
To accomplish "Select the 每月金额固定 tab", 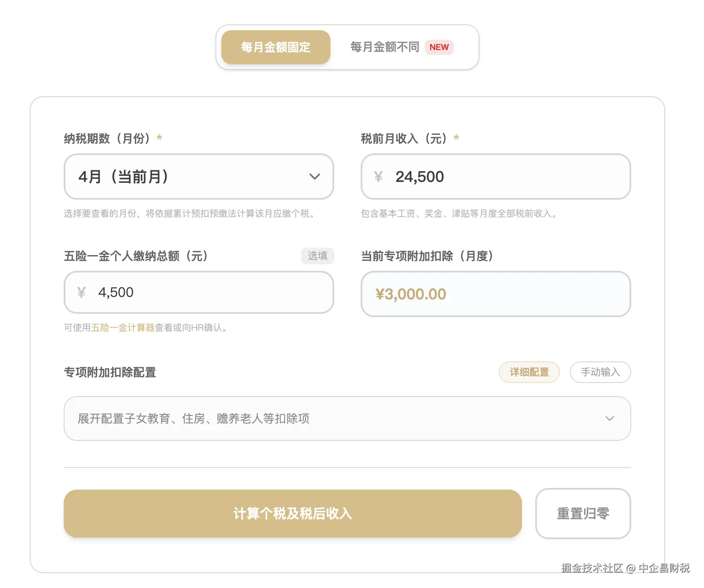I will [275, 47].
